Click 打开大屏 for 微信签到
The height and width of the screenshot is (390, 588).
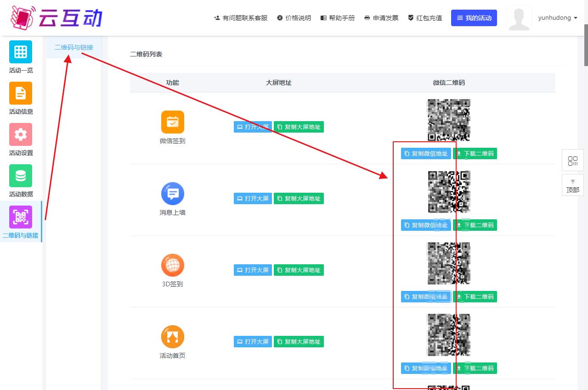pyautogui.click(x=253, y=127)
